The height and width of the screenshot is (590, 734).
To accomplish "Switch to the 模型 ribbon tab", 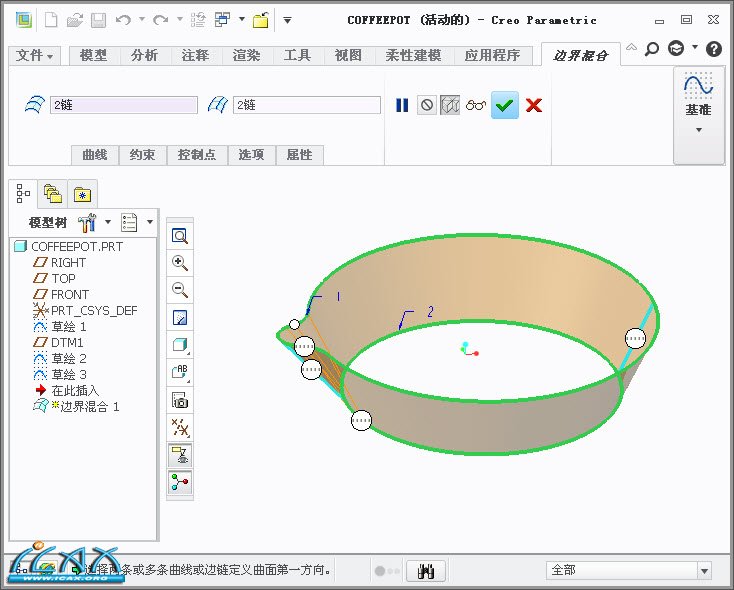I will point(94,56).
